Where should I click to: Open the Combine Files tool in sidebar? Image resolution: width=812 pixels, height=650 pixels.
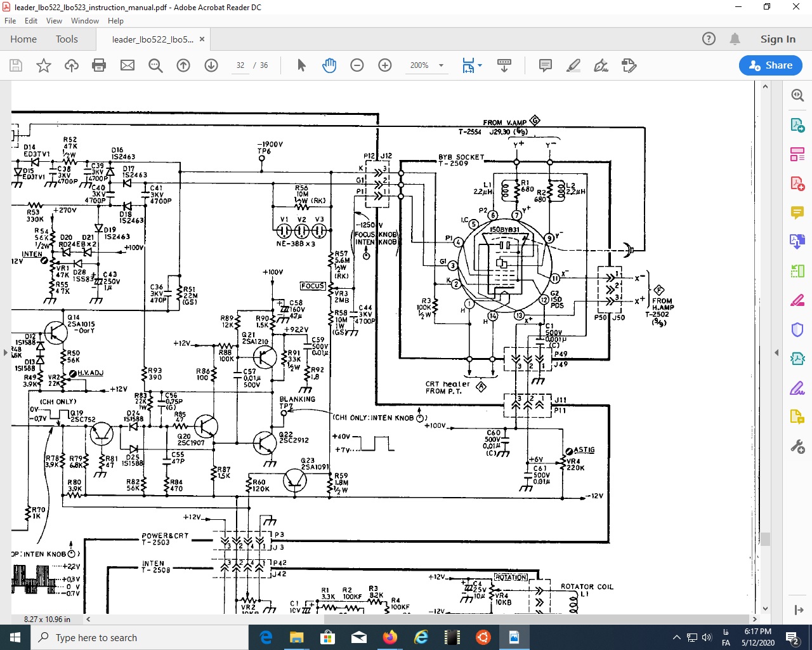797,241
